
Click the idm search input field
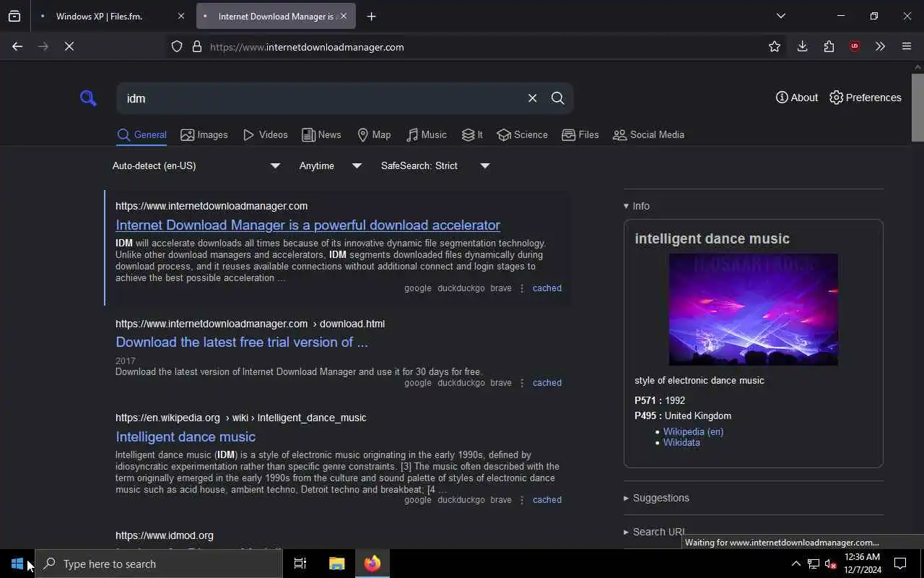321,98
